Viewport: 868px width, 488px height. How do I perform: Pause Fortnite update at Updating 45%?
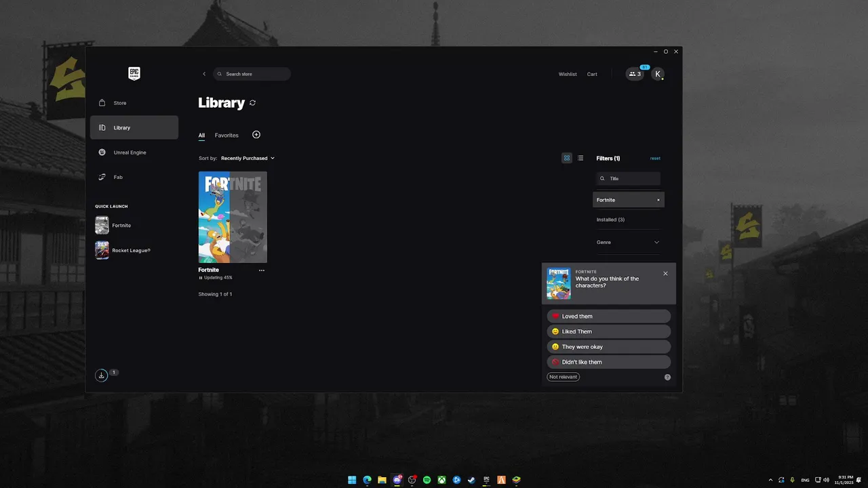click(x=201, y=278)
